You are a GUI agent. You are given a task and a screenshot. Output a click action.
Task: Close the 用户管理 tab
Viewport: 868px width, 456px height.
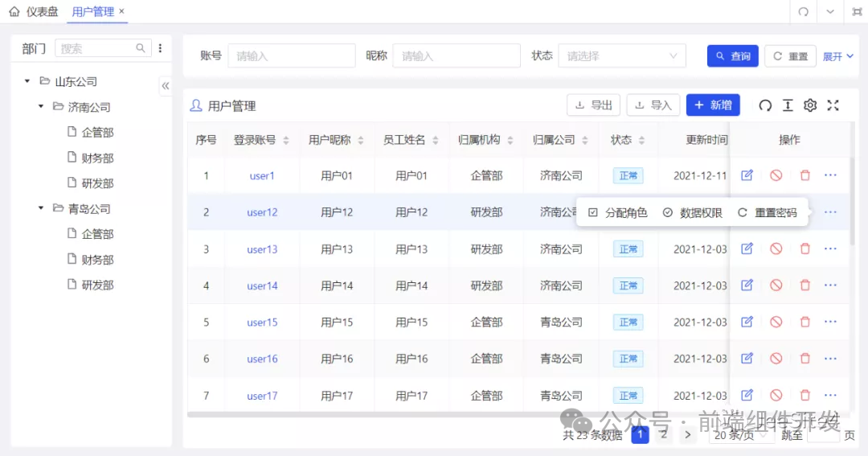(x=122, y=11)
